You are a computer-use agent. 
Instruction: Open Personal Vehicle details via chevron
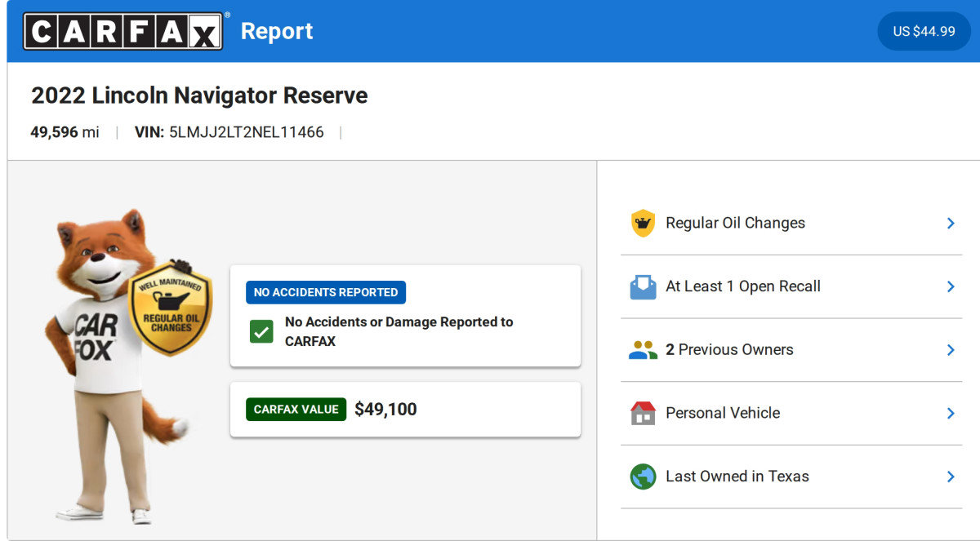point(951,413)
